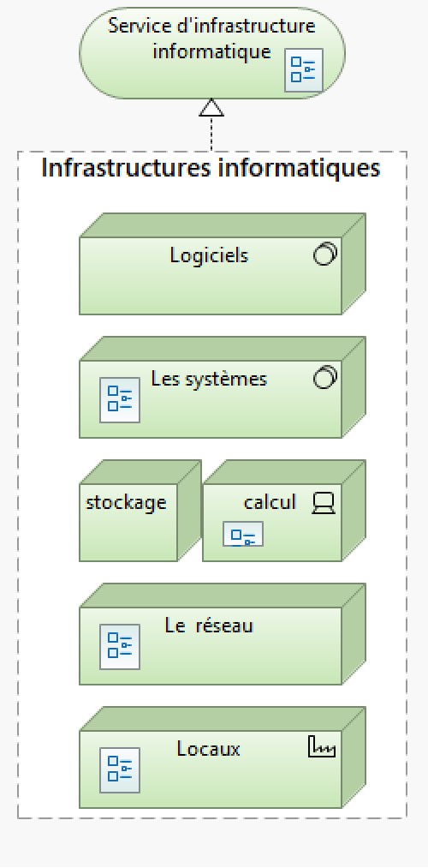Screen dimensions: 428x868
Task: Click the device icon on the calcul node
Action: 324,503
